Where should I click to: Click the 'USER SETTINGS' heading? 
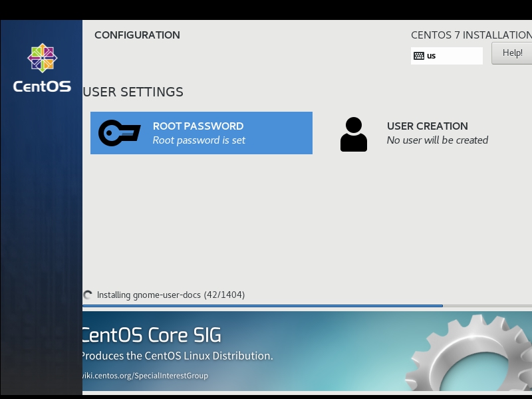point(133,92)
